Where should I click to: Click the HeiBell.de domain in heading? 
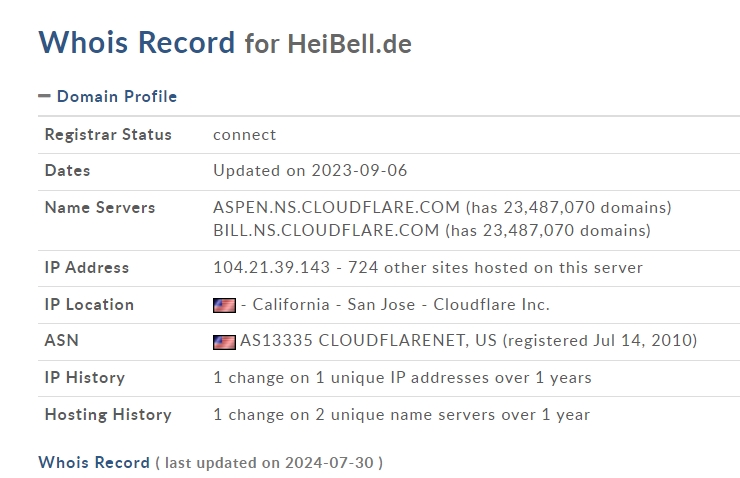pos(349,44)
